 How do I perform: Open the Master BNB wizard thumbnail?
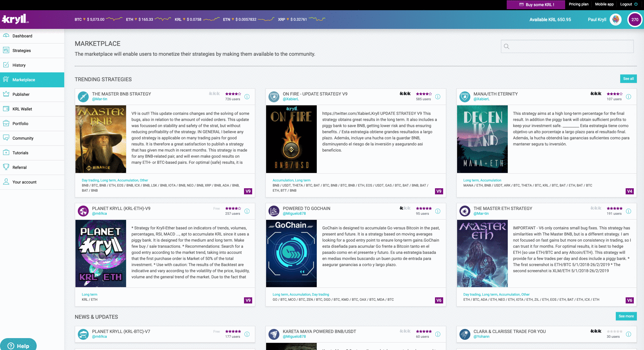(x=101, y=139)
